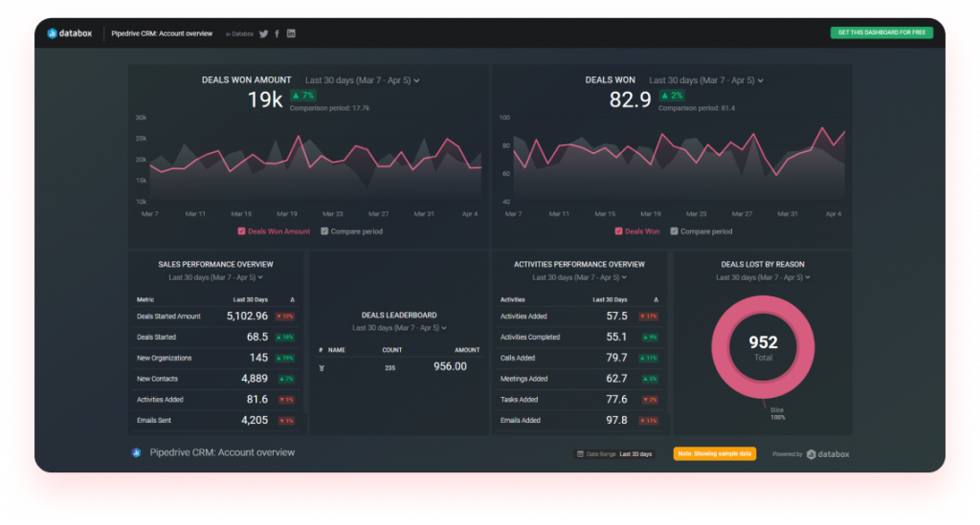Open the Deals Won Amount date range dropdown

pyautogui.click(x=363, y=80)
